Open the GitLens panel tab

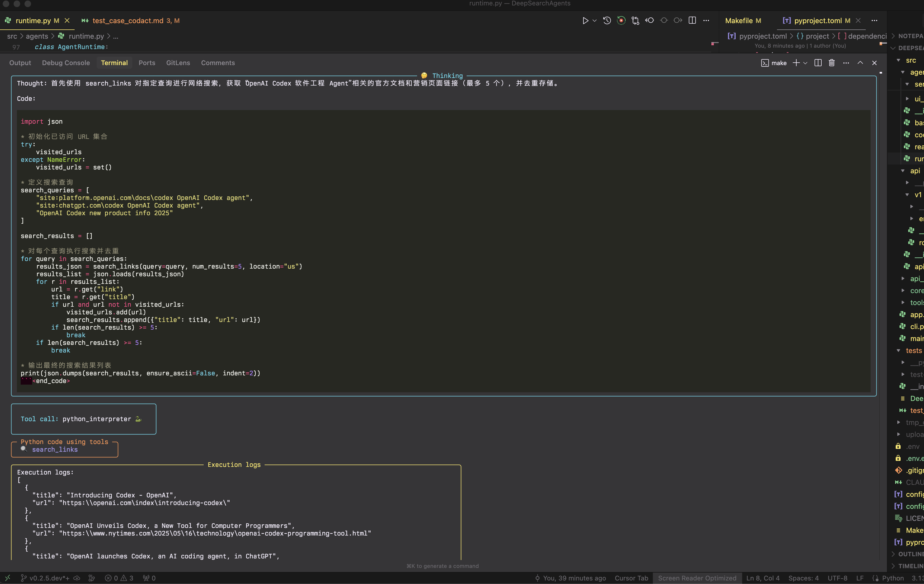[x=178, y=63]
